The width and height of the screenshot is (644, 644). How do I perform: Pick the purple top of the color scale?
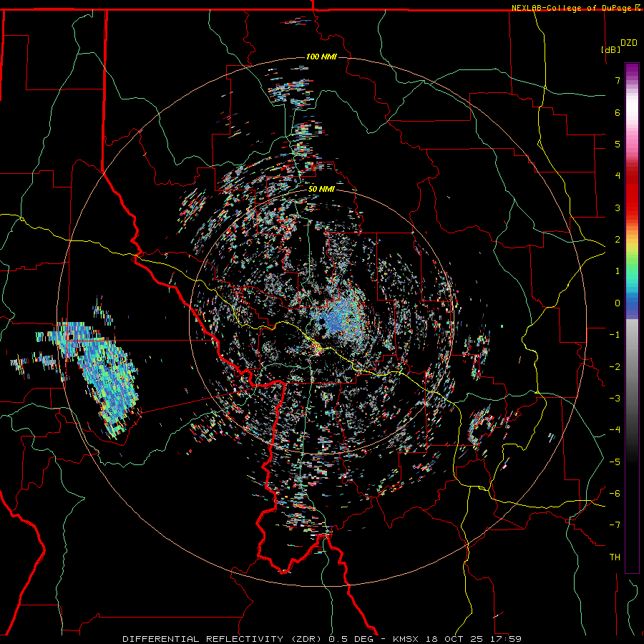pyautogui.click(x=632, y=70)
